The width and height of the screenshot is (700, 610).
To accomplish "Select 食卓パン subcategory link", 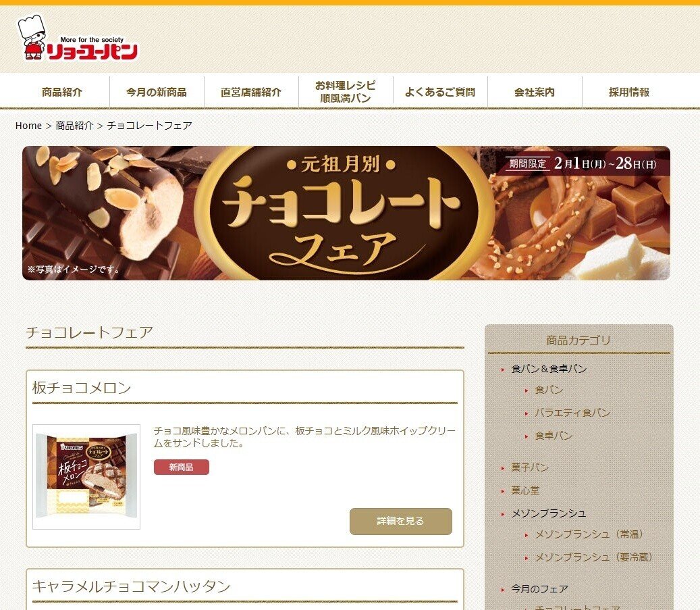I will (x=554, y=435).
